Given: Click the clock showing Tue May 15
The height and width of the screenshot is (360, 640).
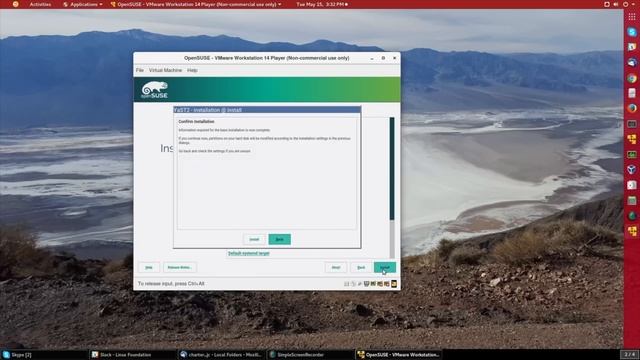Looking at the screenshot, I should coord(322,4).
